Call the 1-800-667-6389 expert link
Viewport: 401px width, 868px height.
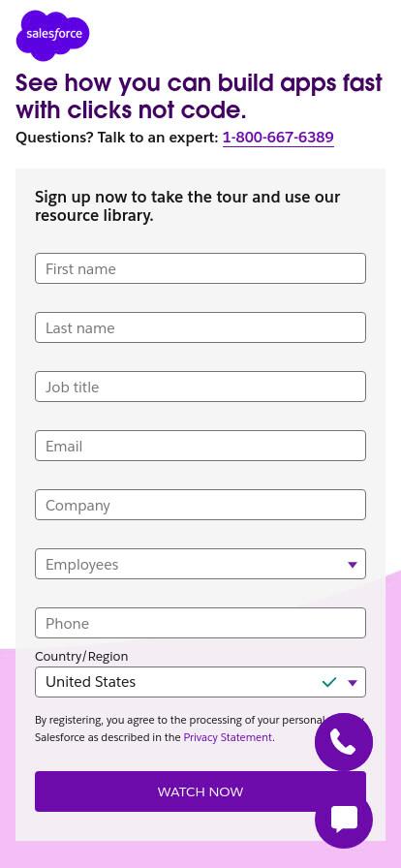point(278,138)
